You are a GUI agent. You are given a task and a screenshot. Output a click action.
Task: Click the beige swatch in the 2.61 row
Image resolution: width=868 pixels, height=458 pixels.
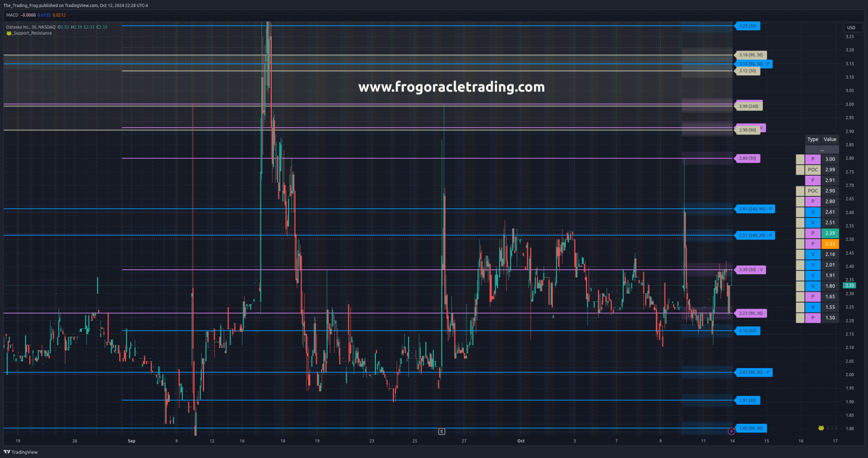[800, 212]
